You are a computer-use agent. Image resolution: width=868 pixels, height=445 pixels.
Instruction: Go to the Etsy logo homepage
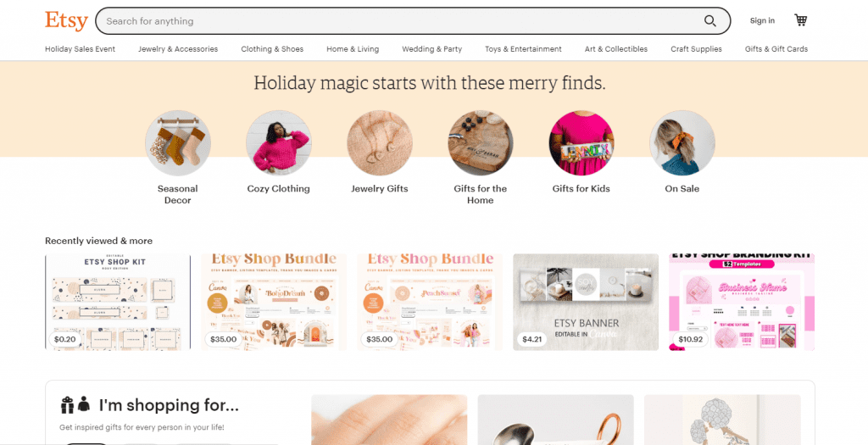click(x=66, y=21)
